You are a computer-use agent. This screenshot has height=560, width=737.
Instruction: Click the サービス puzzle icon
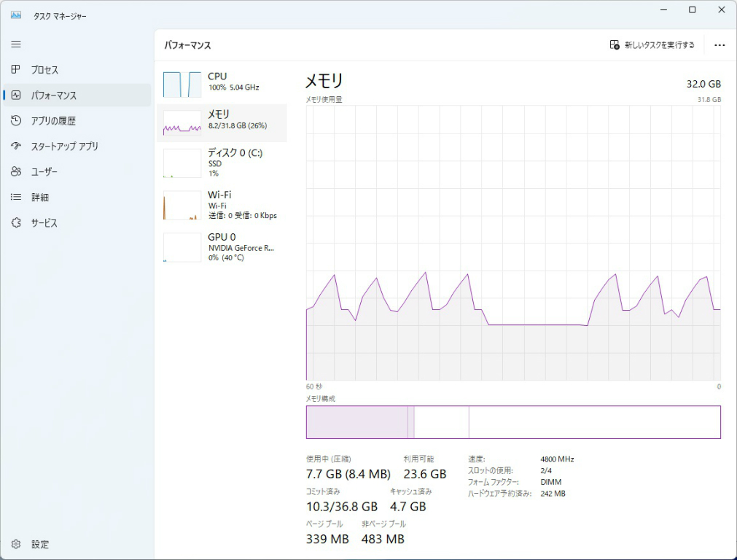(x=16, y=222)
